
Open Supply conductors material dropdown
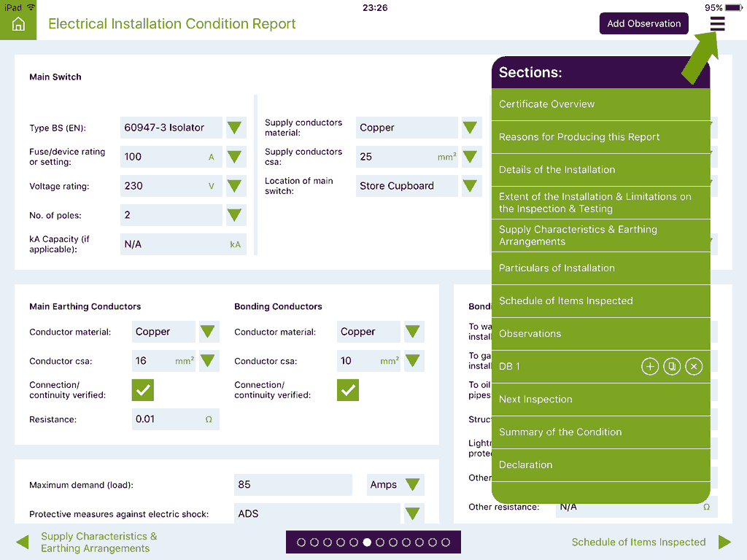[x=470, y=128]
